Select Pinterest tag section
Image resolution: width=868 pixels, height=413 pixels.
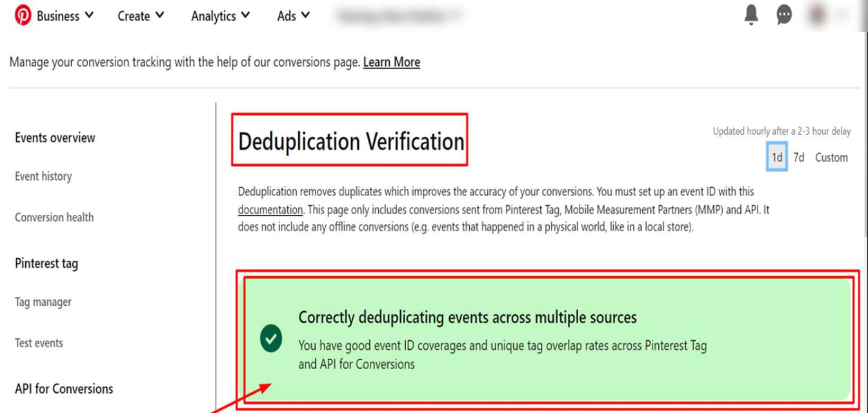pos(46,263)
